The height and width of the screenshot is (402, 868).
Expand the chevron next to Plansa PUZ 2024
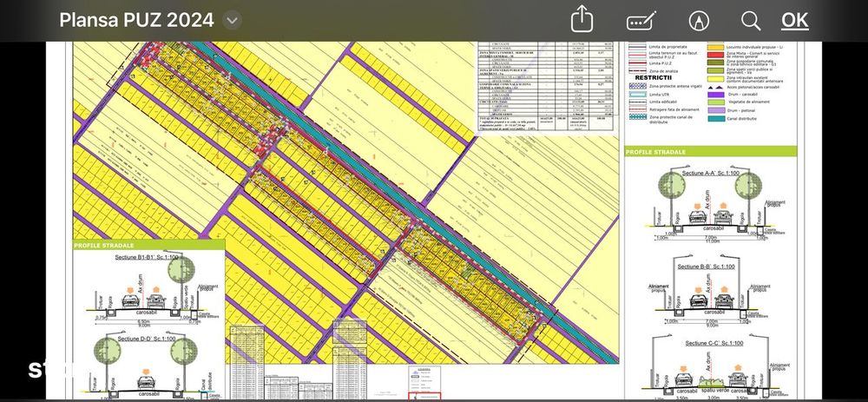pos(233,21)
